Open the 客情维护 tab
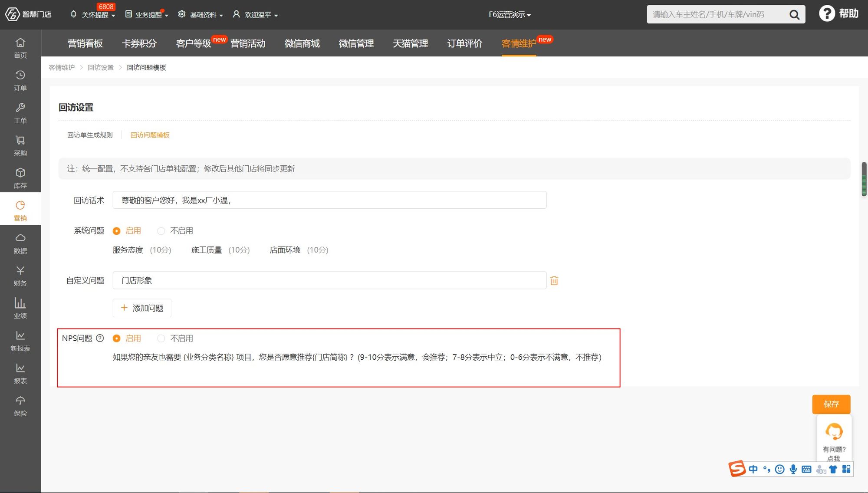 [x=519, y=43]
